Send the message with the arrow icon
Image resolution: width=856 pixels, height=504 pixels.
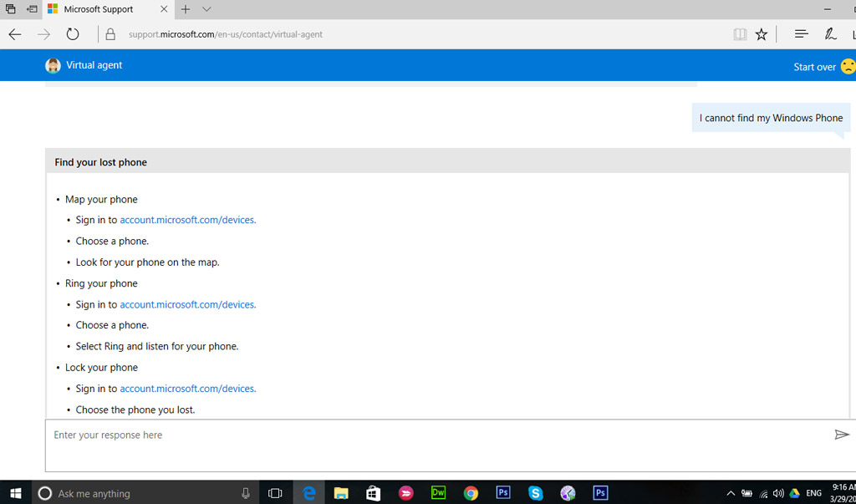tap(841, 435)
